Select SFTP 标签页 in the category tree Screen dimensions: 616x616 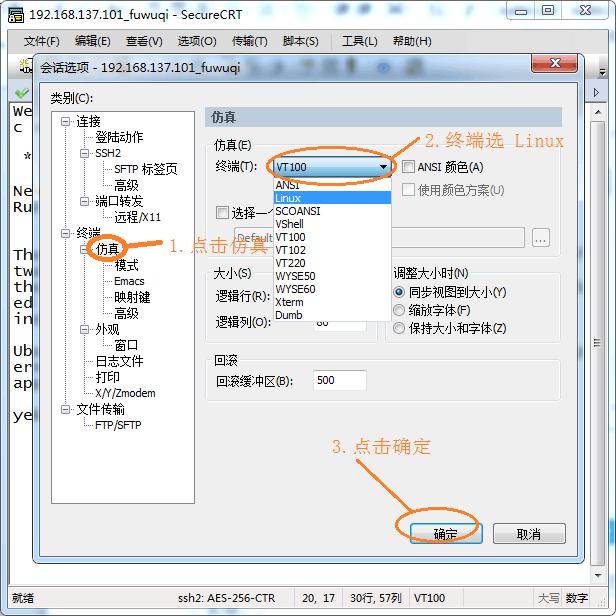pyautogui.click(x=146, y=169)
